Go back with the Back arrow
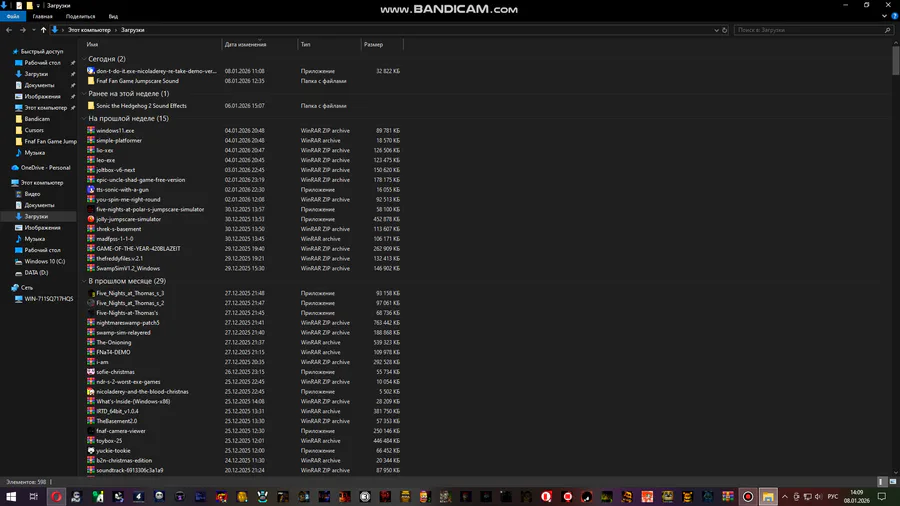 [9, 30]
